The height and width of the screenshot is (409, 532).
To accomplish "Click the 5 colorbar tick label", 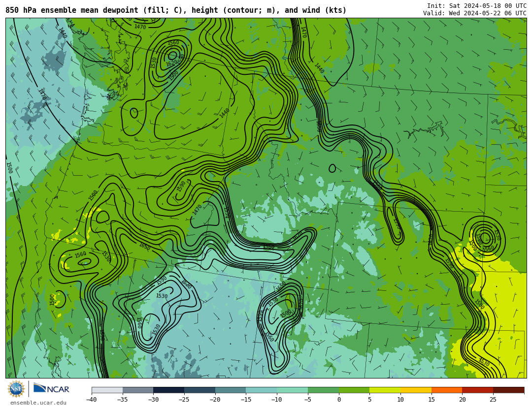I will pyautogui.click(x=370, y=400).
